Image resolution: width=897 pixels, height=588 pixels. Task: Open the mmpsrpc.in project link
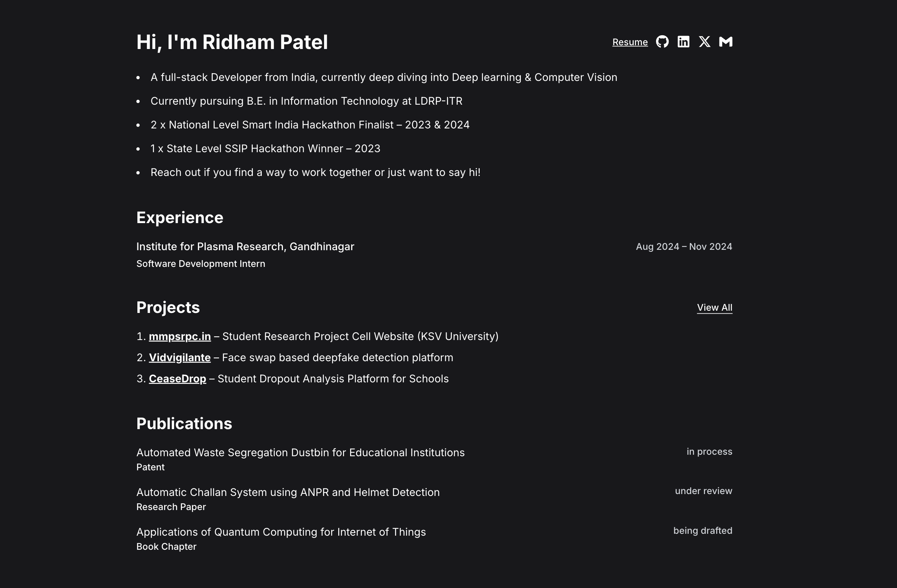[x=180, y=336]
